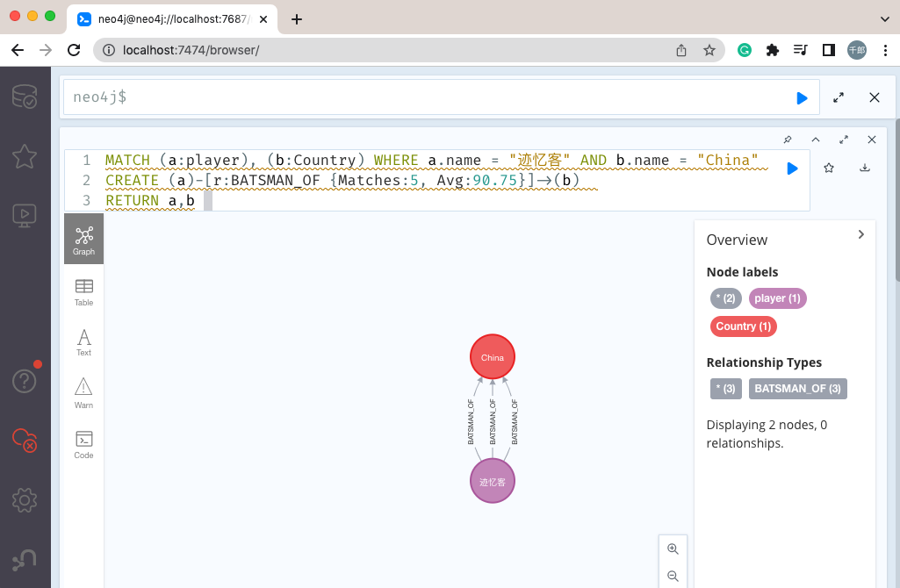Switch to Text view
The height and width of the screenshot is (588, 900).
point(83,342)
